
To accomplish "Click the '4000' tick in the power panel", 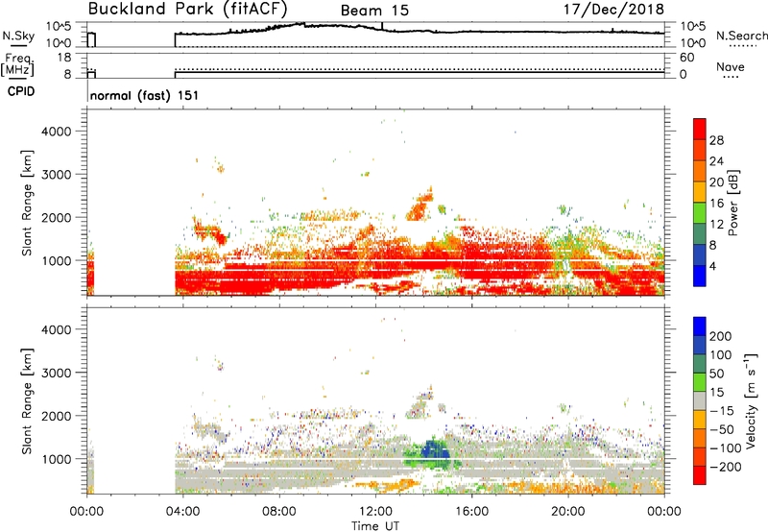I will 57,132.
